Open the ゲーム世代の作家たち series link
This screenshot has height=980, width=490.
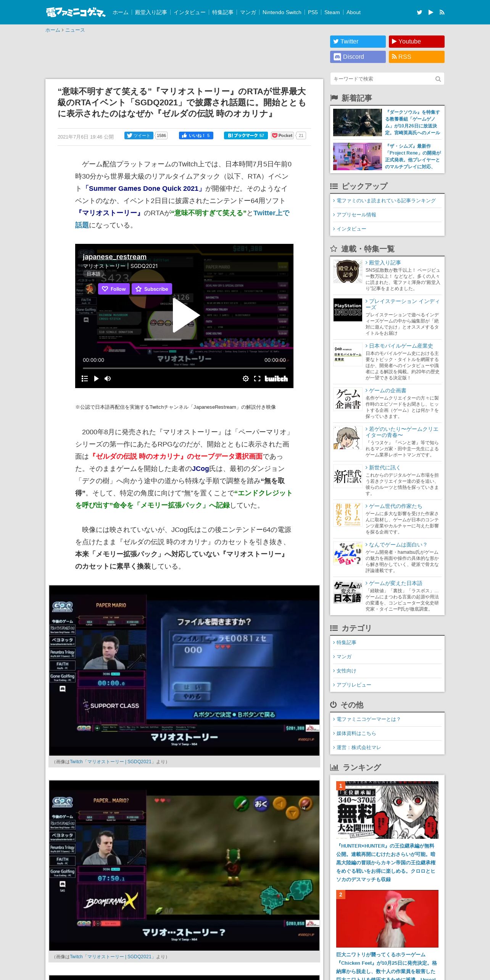[x=395, y=506]
